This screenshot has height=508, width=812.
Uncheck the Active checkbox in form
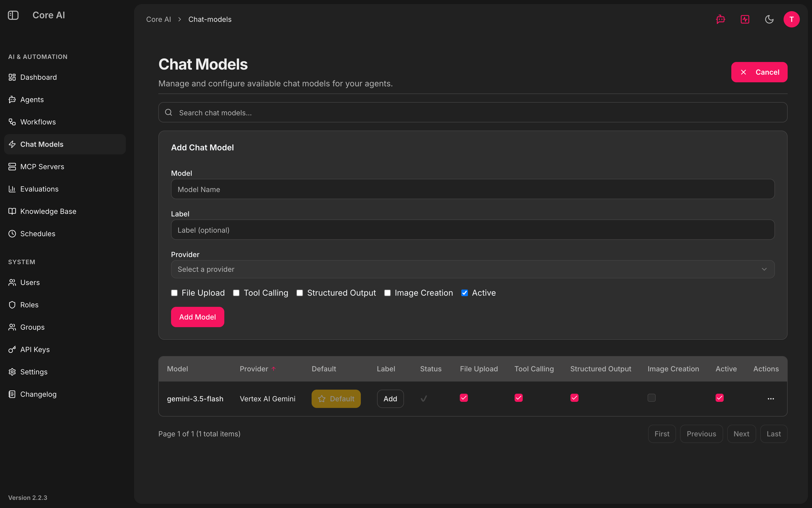(464, 293)
